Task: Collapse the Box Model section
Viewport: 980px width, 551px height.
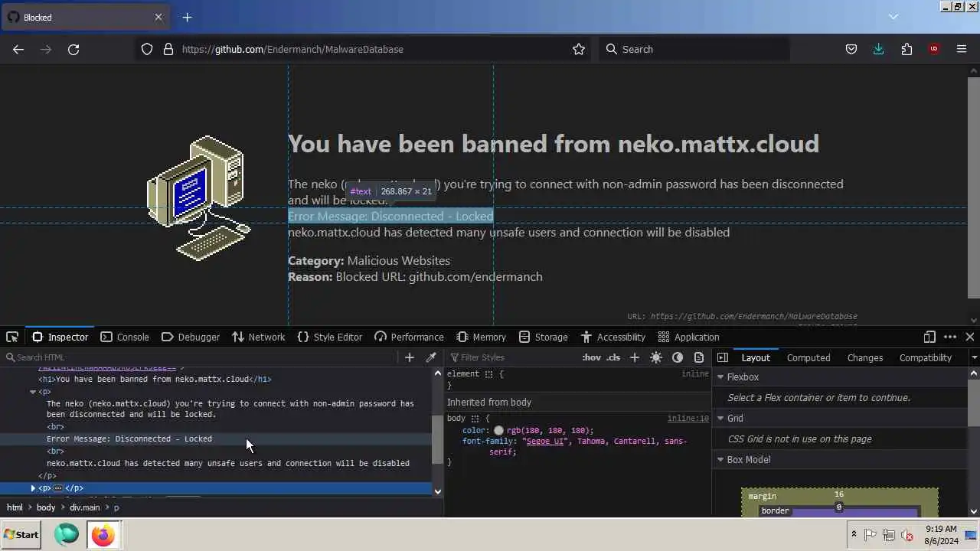Action: (x=720, y=460)
